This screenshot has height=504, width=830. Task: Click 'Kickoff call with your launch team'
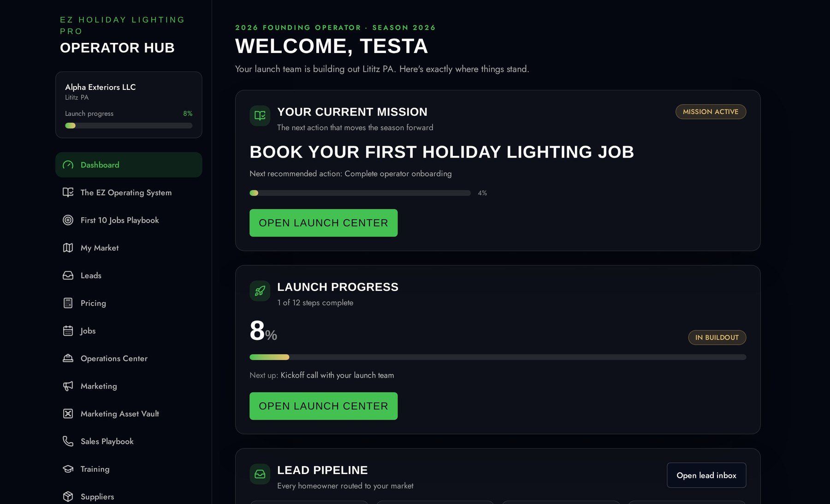[x=337, y=375]
